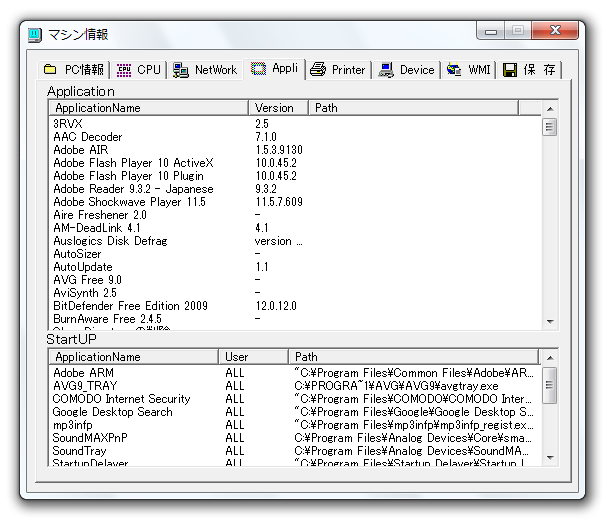Sort StartUP list by ApplicationName header
The width and height of the screenshot is (608, 521).
[134, 357]
